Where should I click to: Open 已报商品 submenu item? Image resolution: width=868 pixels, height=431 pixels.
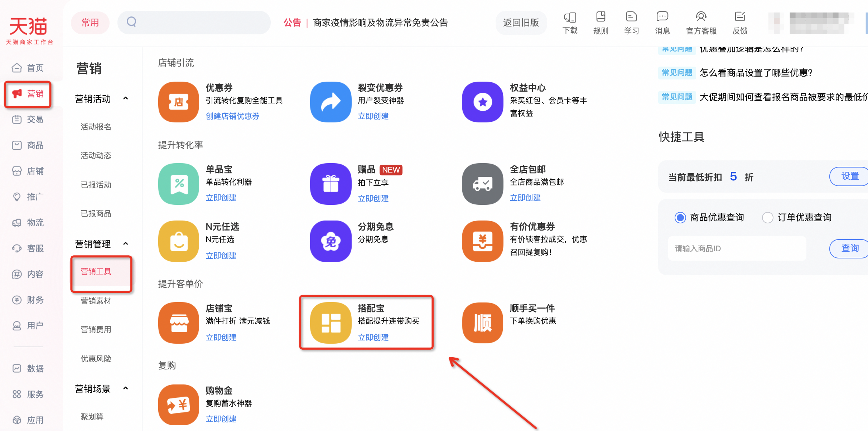coord(96,213)
